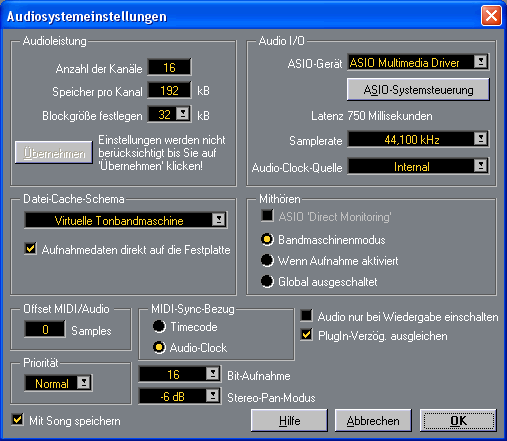
Task: Expand the Datei-Cache-Schema dropdown
Action: 126,220
